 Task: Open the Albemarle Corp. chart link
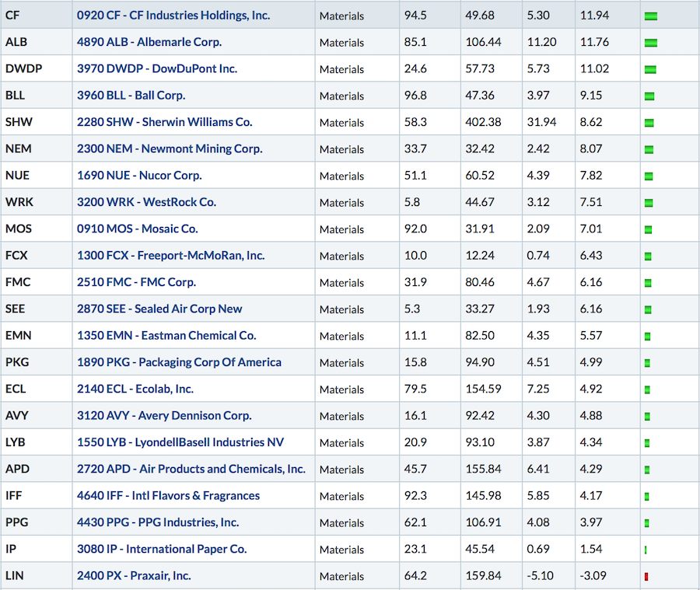[149, 43]
